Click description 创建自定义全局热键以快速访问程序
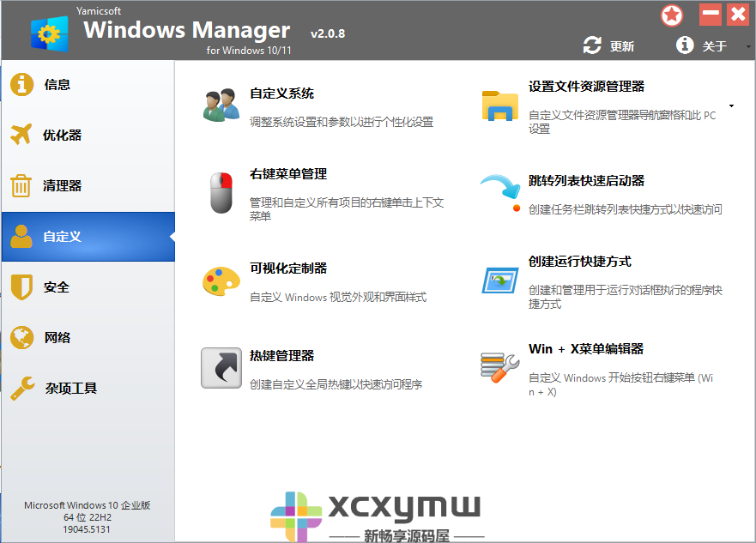 click(x=336, y=384)
